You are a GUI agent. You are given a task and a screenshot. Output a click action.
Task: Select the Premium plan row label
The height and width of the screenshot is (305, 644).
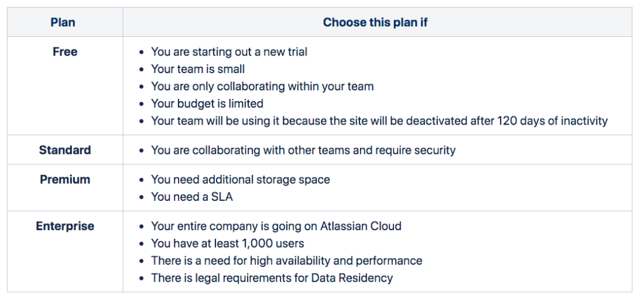click(x=64, y=179)
